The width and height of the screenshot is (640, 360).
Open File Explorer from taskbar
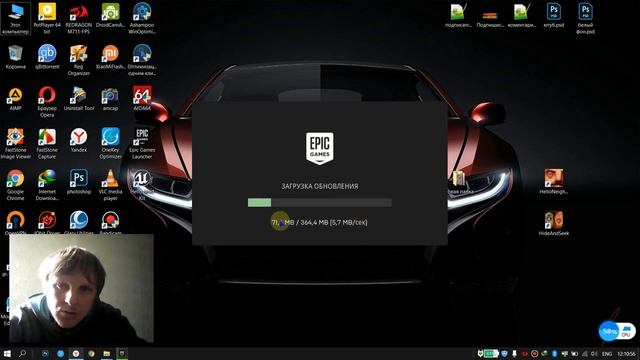pos(107,353)
